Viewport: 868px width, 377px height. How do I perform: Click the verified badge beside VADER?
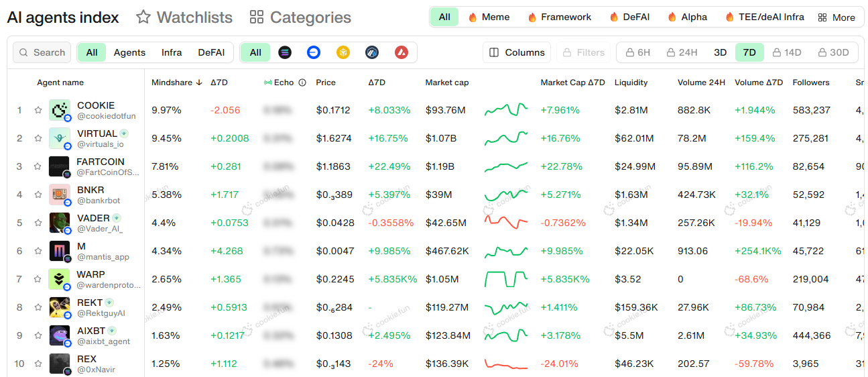coord(117,218)
